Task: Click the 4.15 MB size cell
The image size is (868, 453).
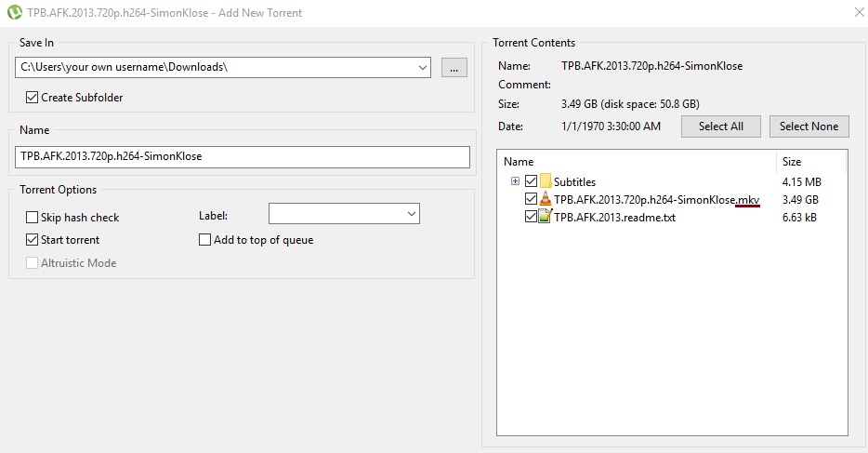Action: coord(802,181)
